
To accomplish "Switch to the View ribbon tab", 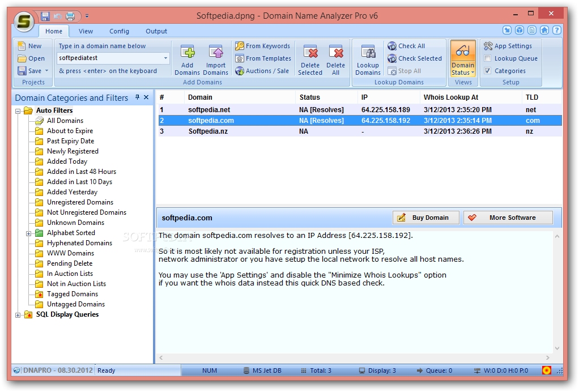I will (86, 31).
